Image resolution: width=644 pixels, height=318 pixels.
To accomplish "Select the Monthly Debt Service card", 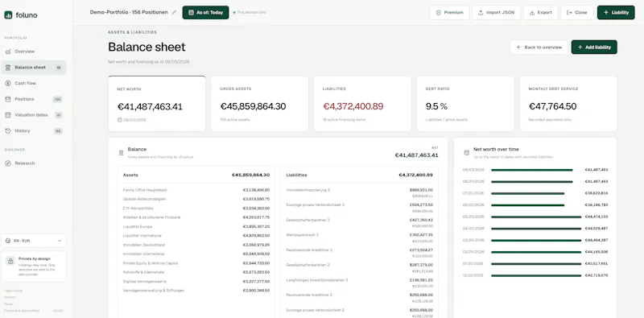I will [x=568, y=104].
